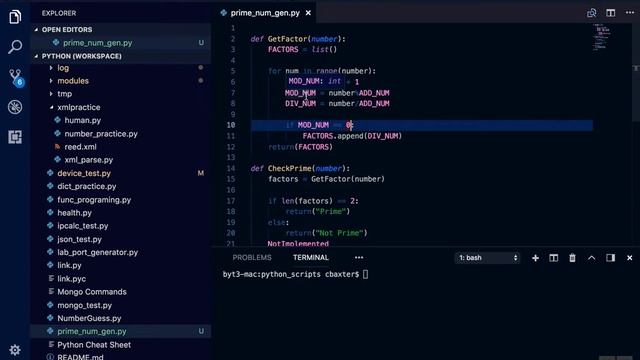
Task: Click the return("Not Prime") code line
Action: (327, 233)
